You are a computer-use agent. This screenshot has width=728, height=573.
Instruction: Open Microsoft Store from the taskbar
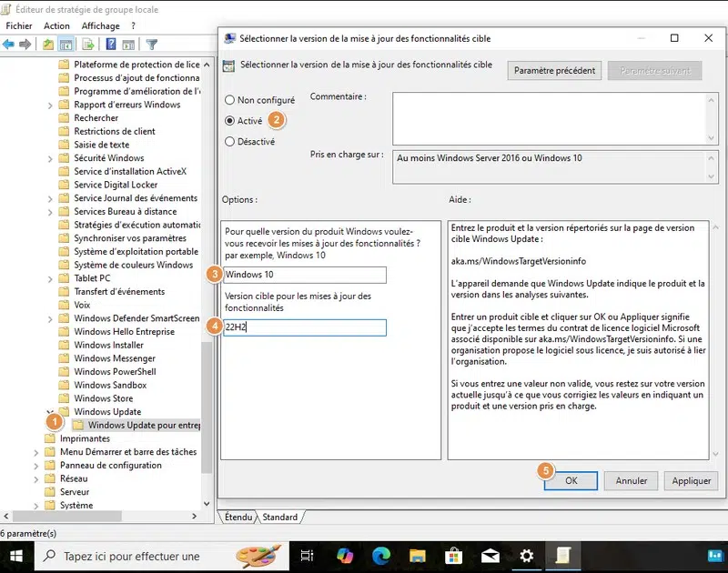click(453, 556)
